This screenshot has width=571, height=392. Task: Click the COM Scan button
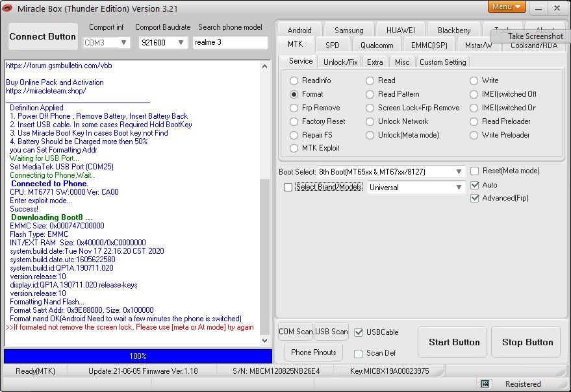click(296, 332)
